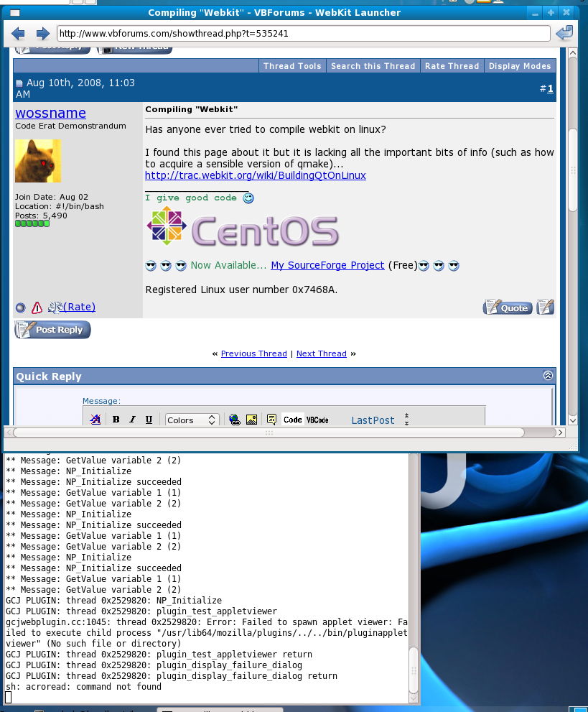588x712 pixels.
Task: Click the browser scroll down arrow
Action: 573,420
